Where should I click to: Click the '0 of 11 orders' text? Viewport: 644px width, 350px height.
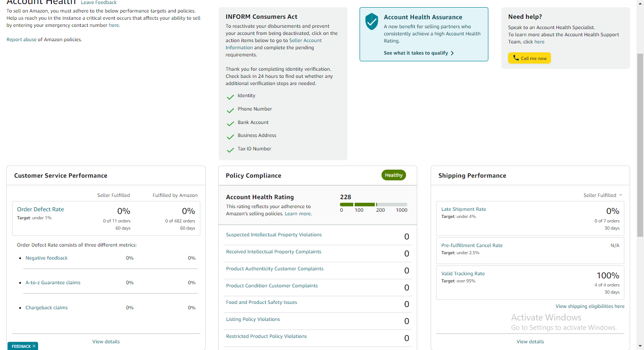pos(117,221)
